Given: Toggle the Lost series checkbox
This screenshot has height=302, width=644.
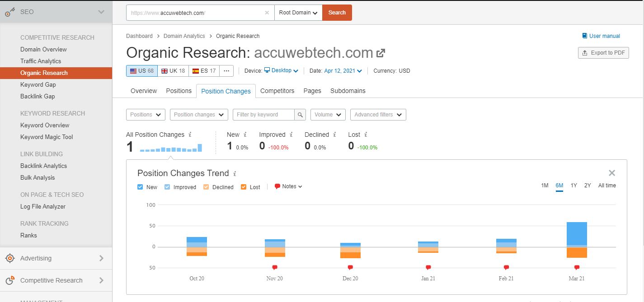Looking at the screenshot, I should (244, 187).
